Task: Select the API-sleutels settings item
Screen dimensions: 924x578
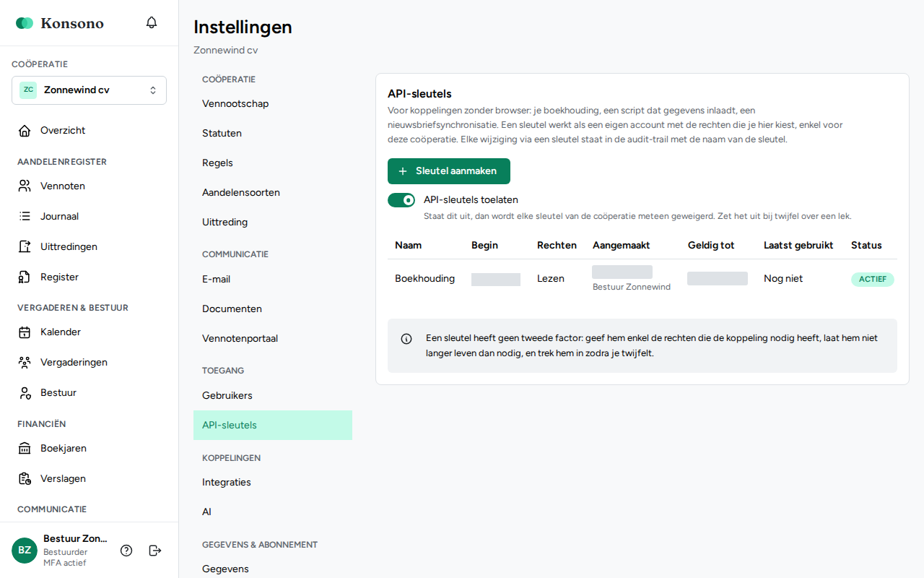Action: click(273, 426)
